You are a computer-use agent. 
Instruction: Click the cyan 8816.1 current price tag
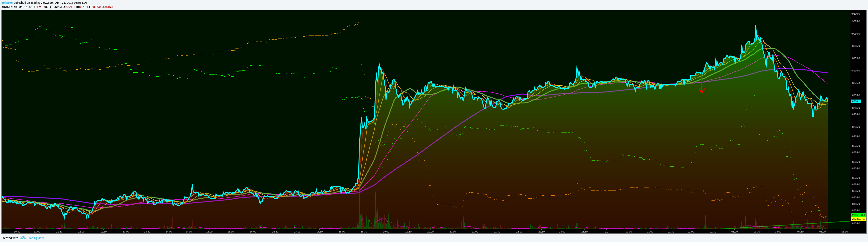856,101
